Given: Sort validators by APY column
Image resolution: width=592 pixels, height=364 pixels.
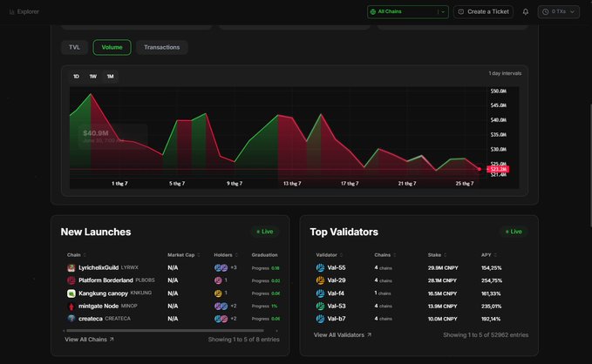Looking at the screenshot, I should (489, 255).
